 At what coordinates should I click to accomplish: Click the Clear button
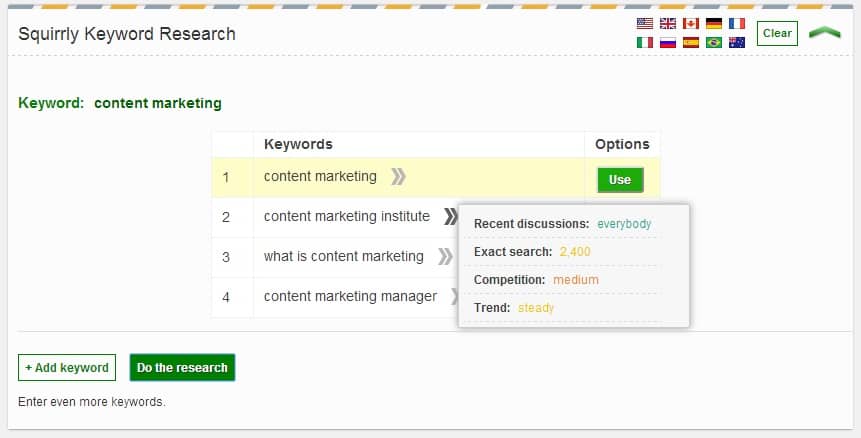click(777, 33)
